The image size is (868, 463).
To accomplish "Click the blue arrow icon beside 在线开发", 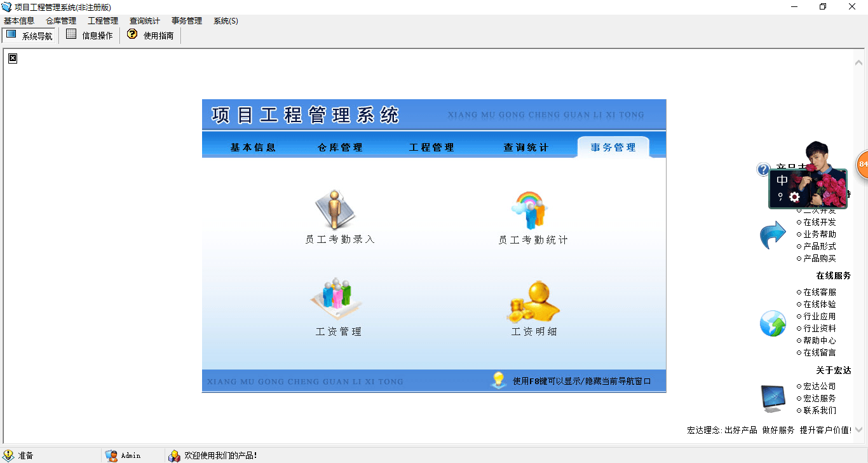I will tap(773, 235).
